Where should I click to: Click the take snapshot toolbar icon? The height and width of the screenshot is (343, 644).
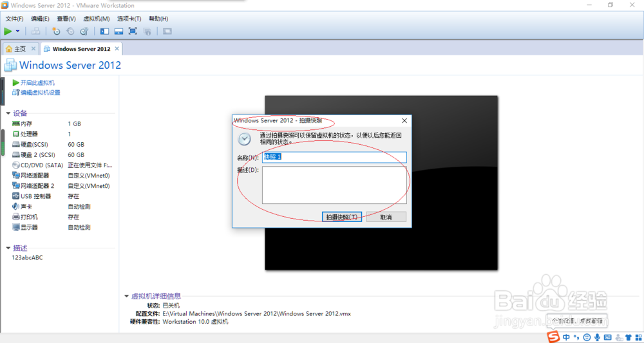click(x=56, y=31)
